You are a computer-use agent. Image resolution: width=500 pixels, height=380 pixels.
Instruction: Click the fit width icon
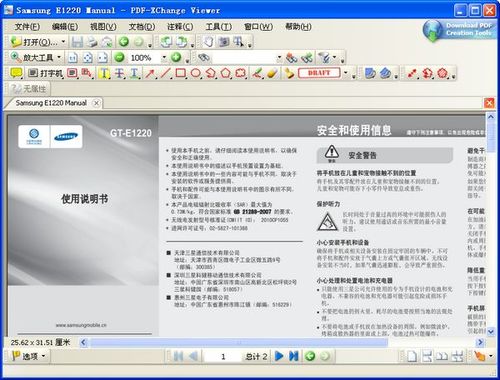(x=103, y=58)
